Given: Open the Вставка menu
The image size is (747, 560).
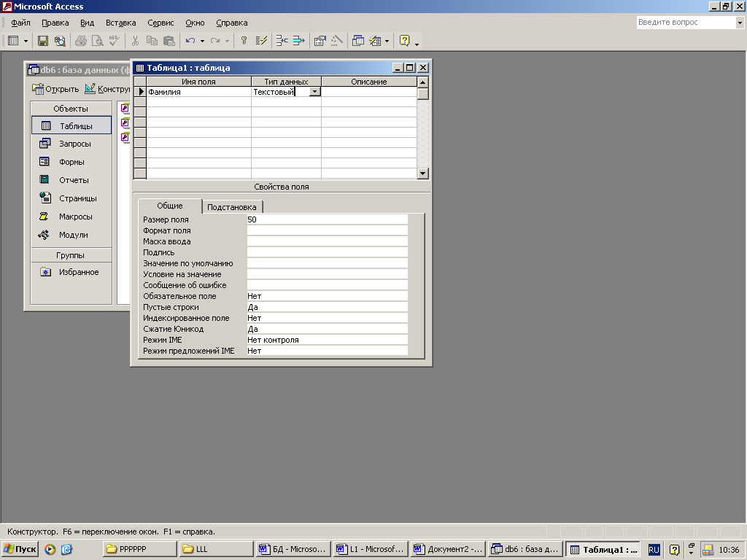Looking at the screenshot, I should [x=120, y=23].
